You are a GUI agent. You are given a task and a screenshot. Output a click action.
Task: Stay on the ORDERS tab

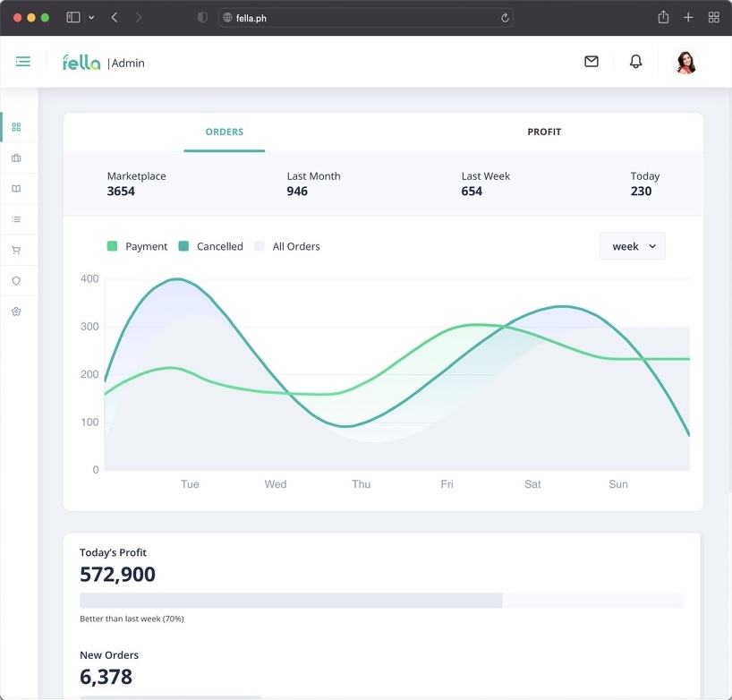click(x=223, y=132)
